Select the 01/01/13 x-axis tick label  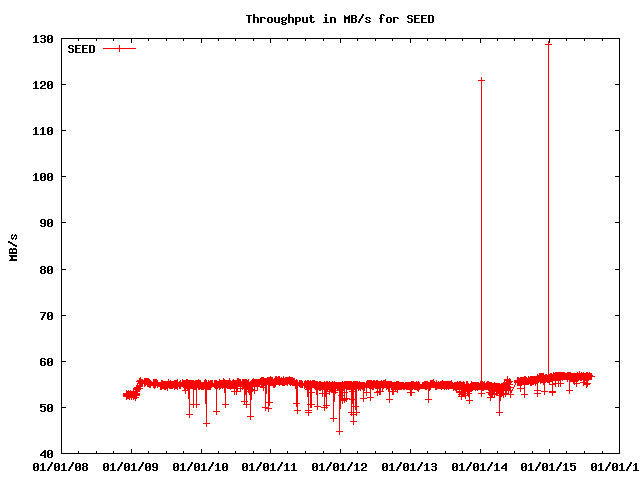pyautogui.click(x=411, y=465)
